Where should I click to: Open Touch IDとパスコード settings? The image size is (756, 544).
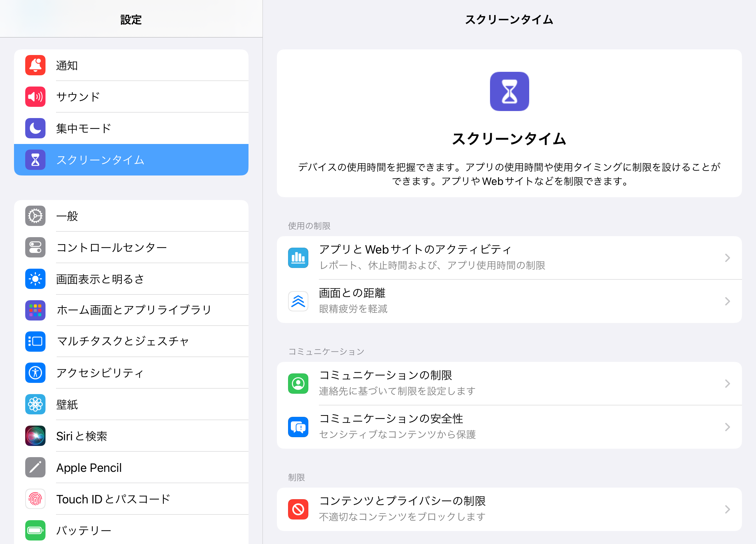point(131,499)
